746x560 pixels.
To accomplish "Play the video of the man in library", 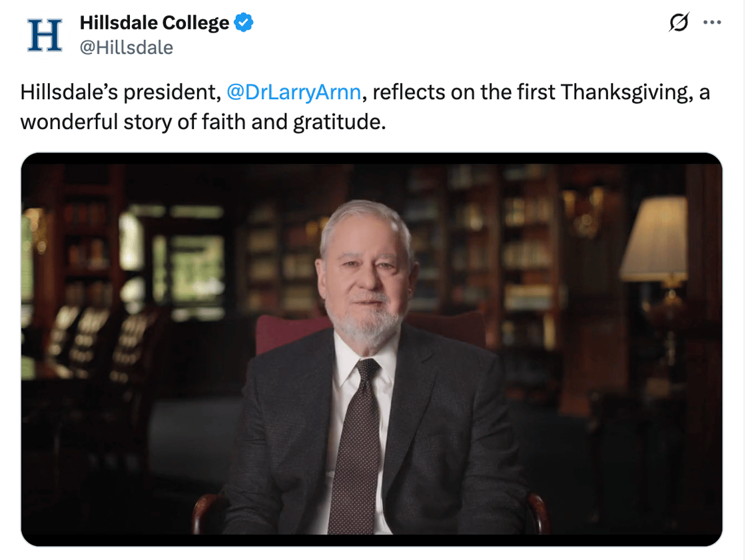I will coord(372,349).
